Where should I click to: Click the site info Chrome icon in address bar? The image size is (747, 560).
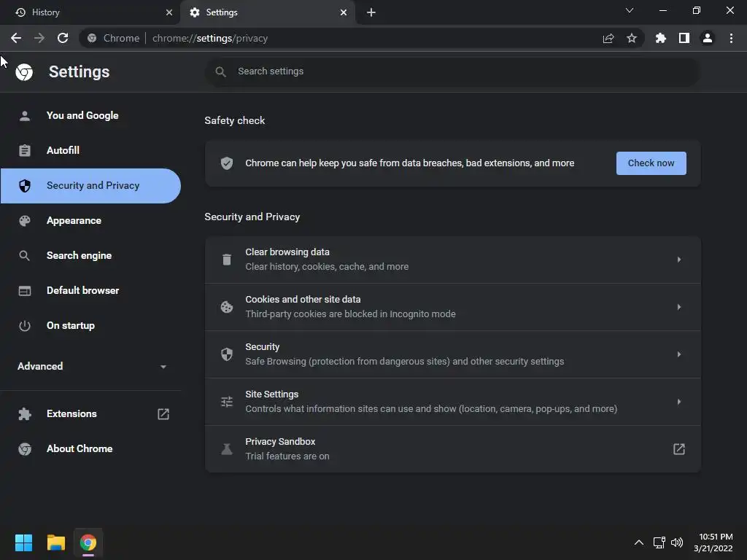pyautogui.click(x=92, y=38)
